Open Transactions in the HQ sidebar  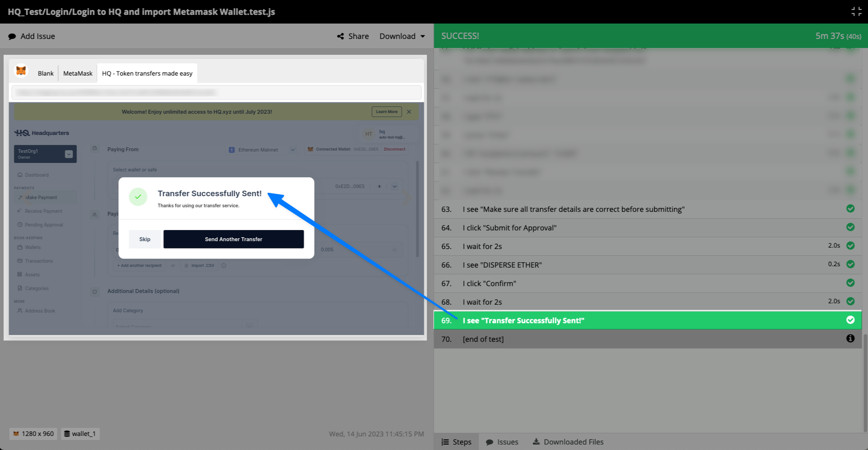[35, 261]
